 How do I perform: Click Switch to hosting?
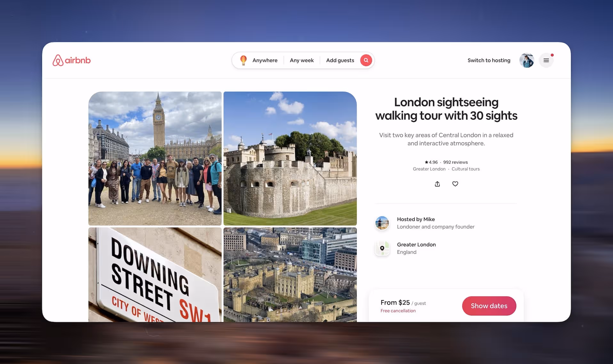tap(489, 60)
